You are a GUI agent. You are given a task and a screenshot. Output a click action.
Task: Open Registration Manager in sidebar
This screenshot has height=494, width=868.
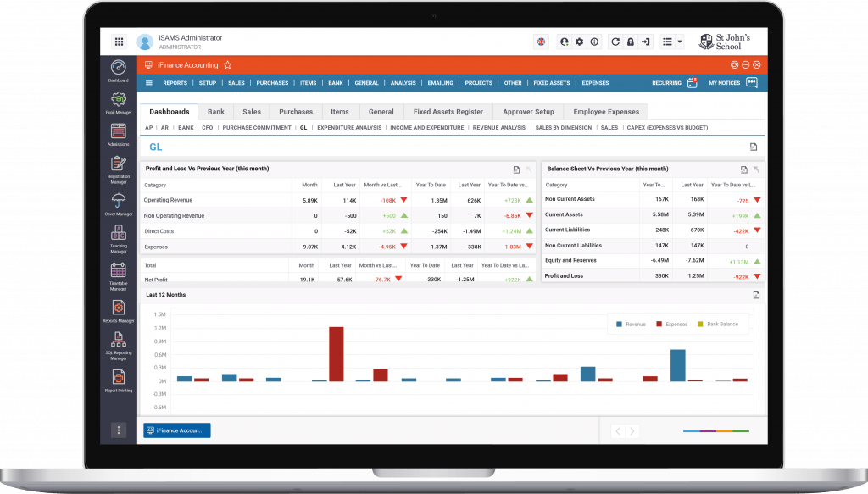pos(119,169)
